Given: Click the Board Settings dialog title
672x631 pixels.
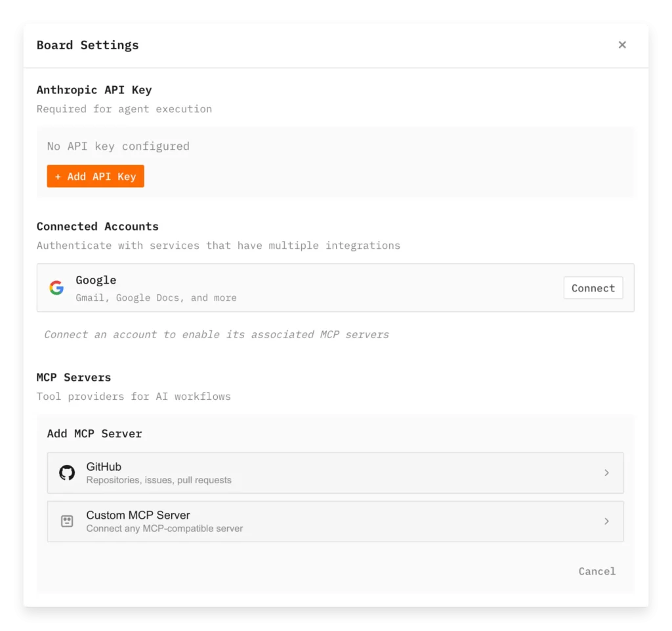Looking at the screenshot, I should [x=87, y=45].
